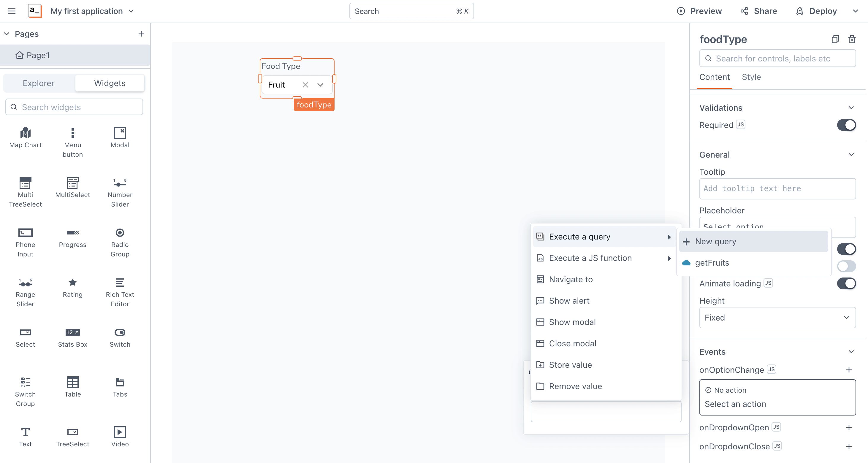Select the Video widget
The height and width of the screenshot is (463, 868).
coord(120,437)
